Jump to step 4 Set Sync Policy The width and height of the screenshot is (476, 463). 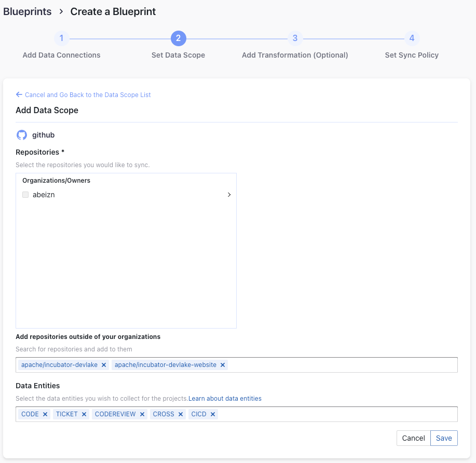[x=412, y=38]
